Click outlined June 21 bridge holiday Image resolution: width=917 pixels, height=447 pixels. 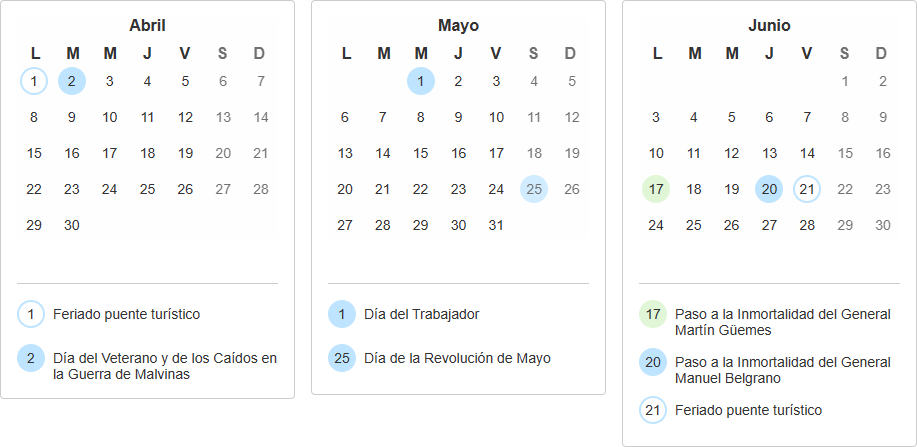click(807, 188)
